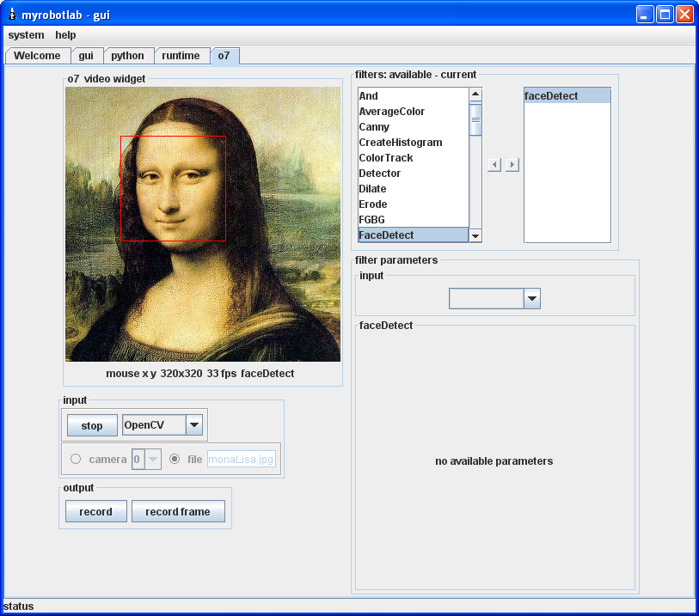Viewport: 699px width, 616px height.
Task: Open the OpenCV input source dropdown
Action: (195, 424)
